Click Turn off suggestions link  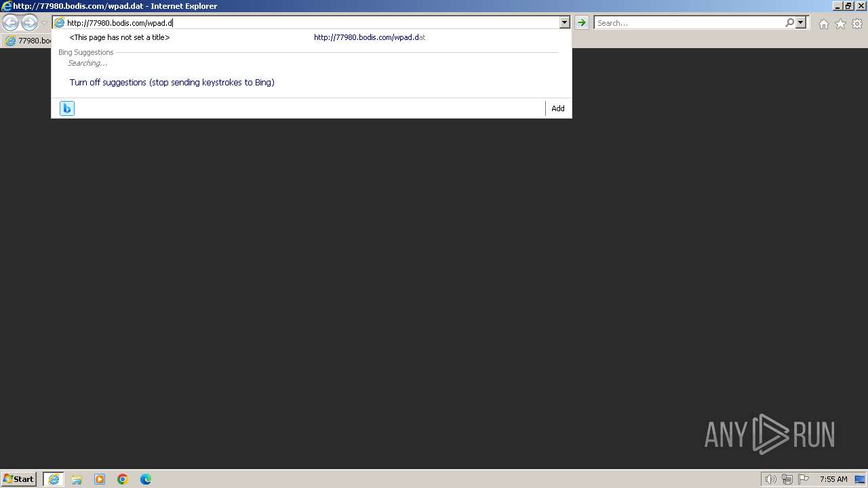tap(172, 82)
